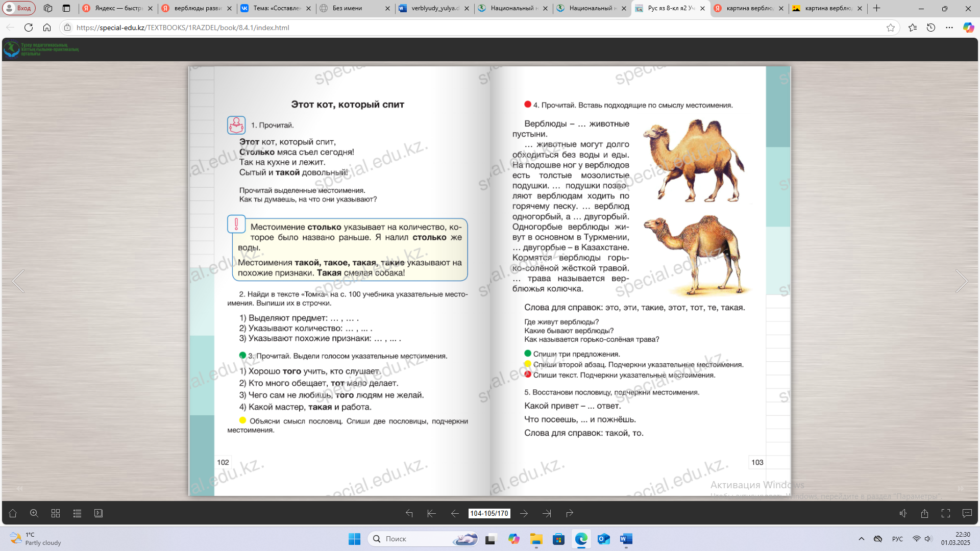Click the go-back history arrow
The height and width of the screenshot is (551, 980).
409,513
